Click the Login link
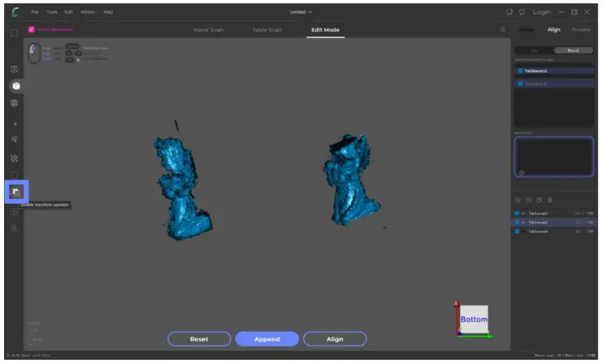This screenshot has width=604, height=364. click(542, 12)
